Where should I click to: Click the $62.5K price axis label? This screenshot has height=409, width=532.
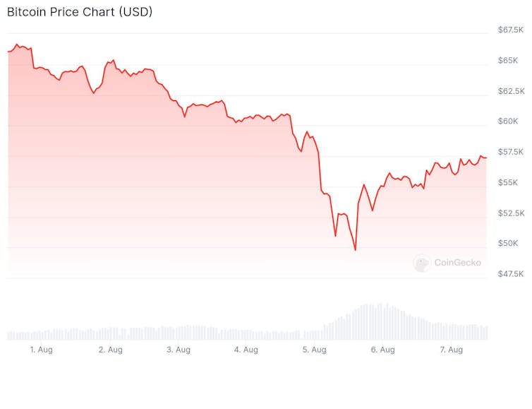(x=511, y=91)
